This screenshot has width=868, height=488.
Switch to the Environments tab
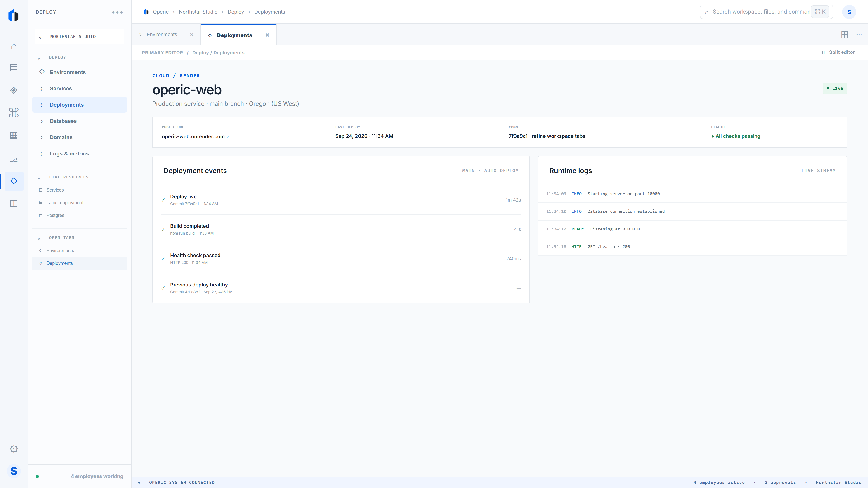(x=166, y=35)
